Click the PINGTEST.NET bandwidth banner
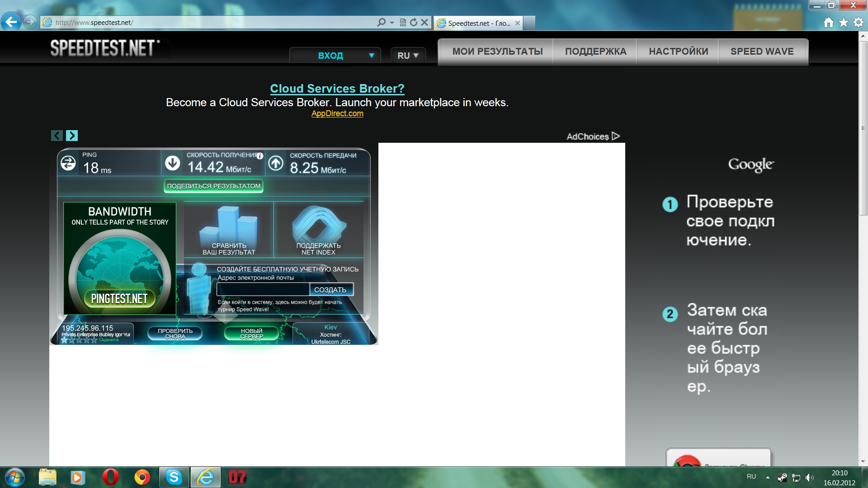This screenshot has height=488, width=868. click(x=120, y=258)
